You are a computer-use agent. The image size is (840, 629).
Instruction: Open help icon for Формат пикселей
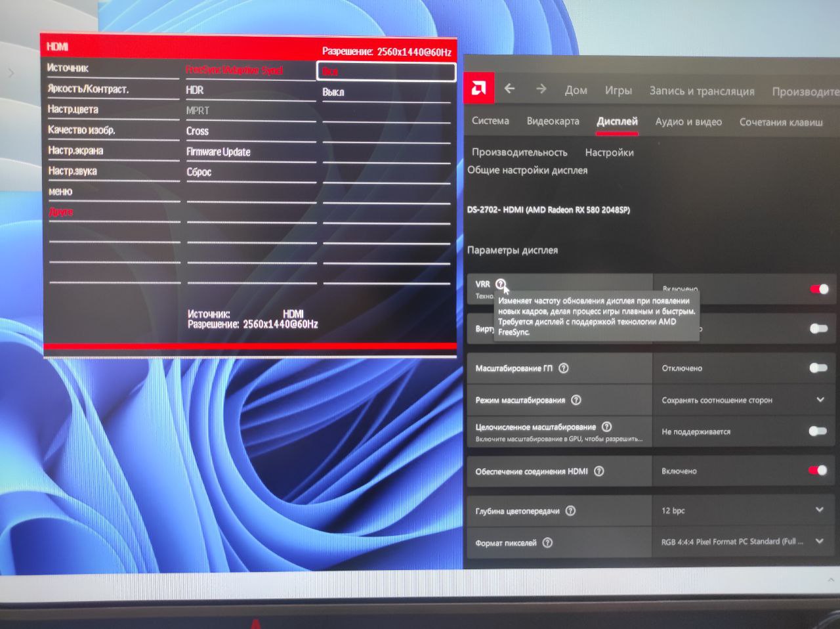coord(548,543)
